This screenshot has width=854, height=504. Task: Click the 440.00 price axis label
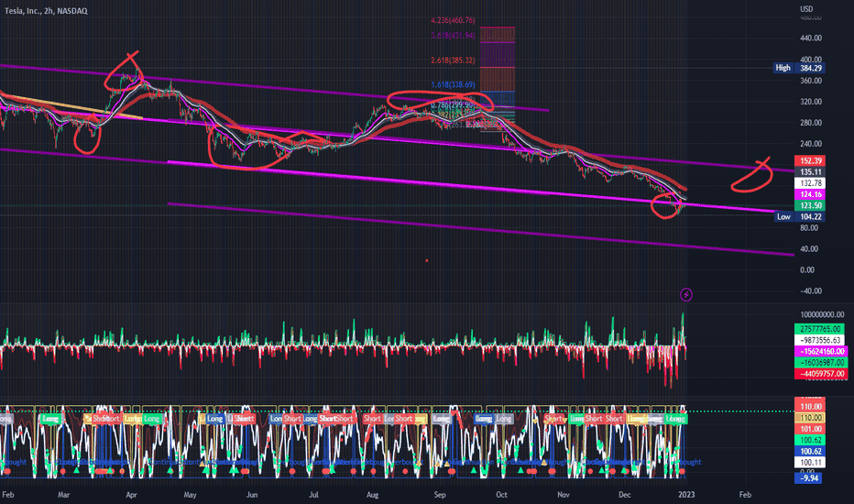(x=811, y=38)
